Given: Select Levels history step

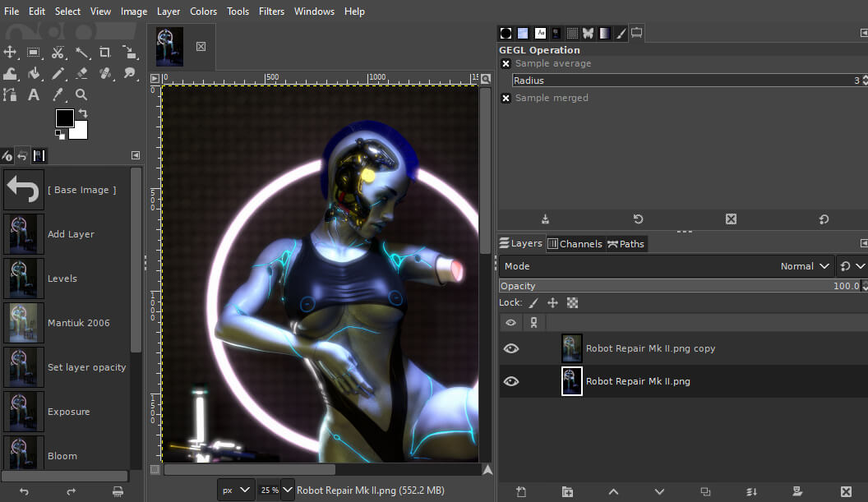Looking at the screenshot, I should (x=67, y=279).
